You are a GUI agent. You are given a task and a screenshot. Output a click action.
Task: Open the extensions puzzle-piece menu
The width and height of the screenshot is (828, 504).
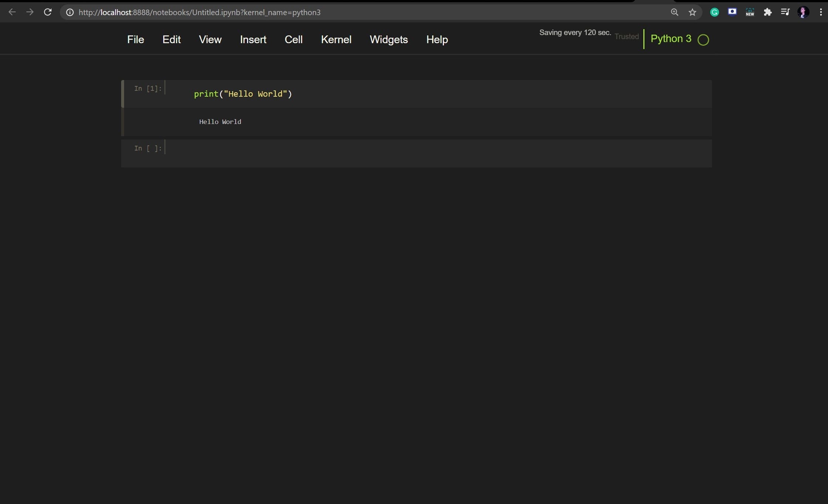[x=767, y=12]
